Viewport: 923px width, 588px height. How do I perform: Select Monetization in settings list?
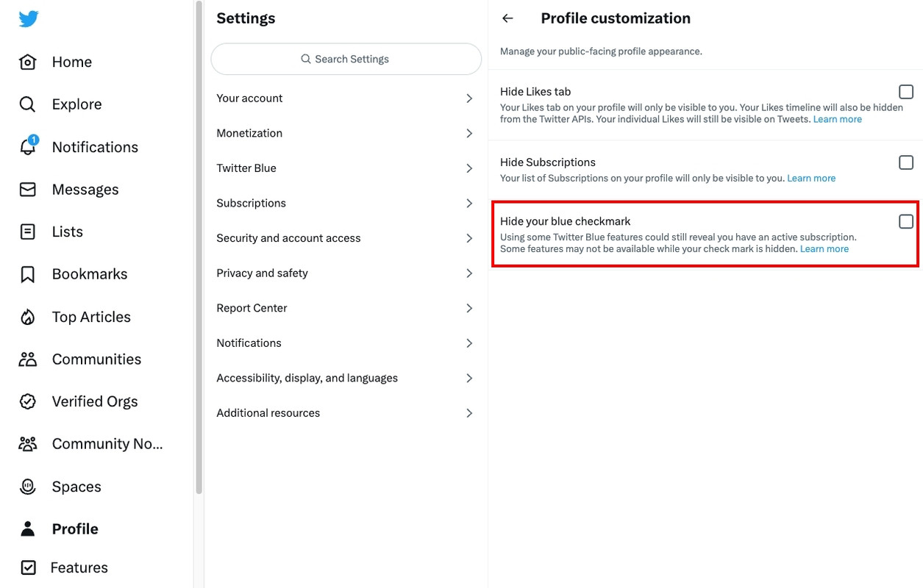(346, 133)
